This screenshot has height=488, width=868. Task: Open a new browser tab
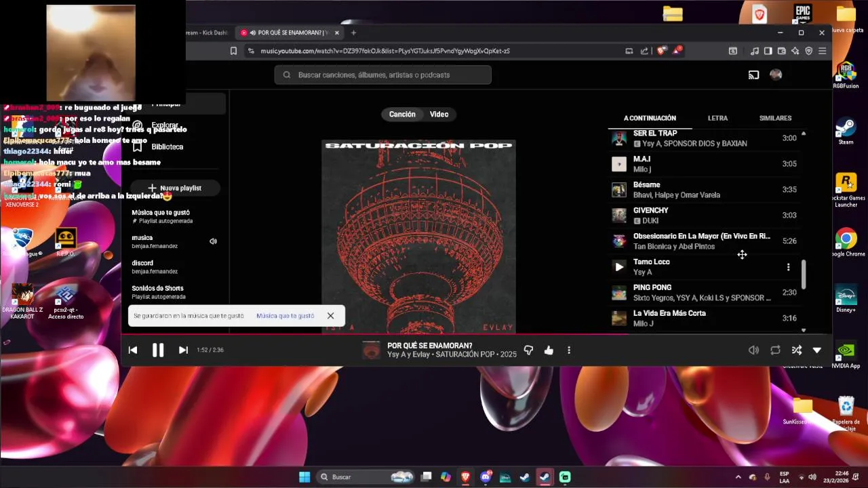(x=353, y=33)
